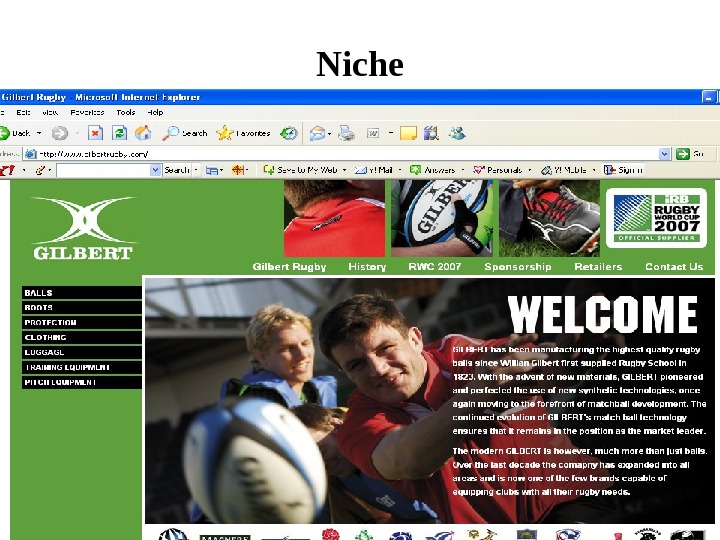The width and height of the screenshot is (720, 540).
Task: Select CLOTHING in the product sidebar
Action: [82, 338]
